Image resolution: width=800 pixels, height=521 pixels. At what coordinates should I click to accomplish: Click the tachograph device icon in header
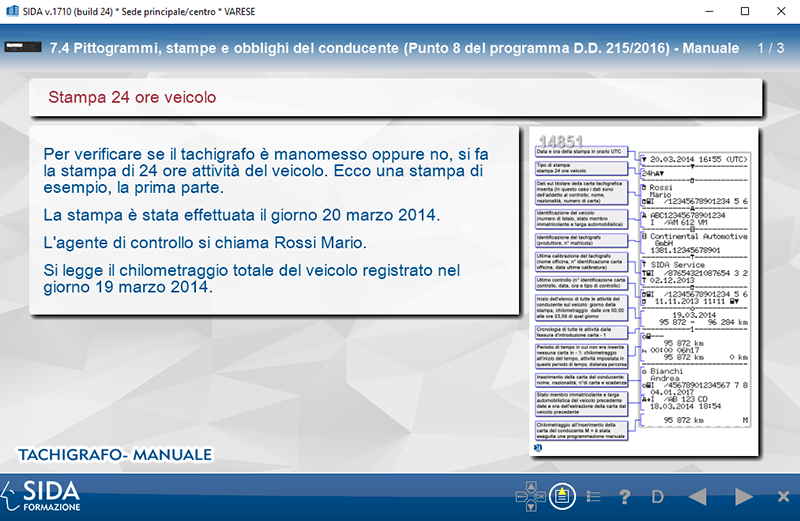tap(25, 48)
